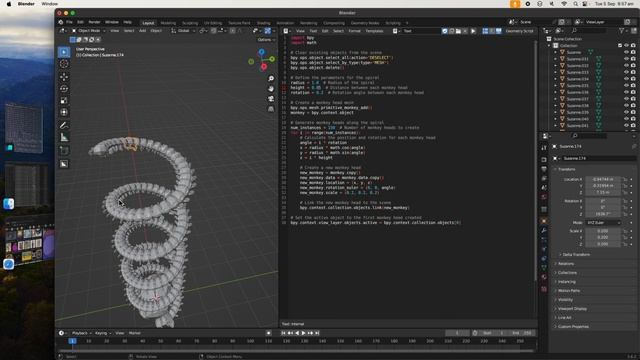Viewport: 640px width, 360px height.
Task: Open the timeline Playback menu
Action: click(x=81, y=333)
